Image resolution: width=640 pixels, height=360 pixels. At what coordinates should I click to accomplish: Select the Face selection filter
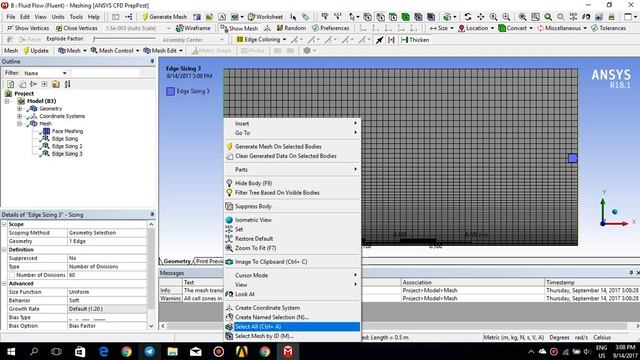coord(393,17)
